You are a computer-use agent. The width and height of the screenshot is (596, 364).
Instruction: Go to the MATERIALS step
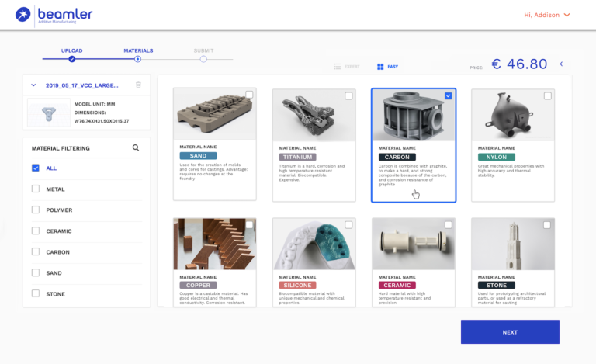click(138, 50)
